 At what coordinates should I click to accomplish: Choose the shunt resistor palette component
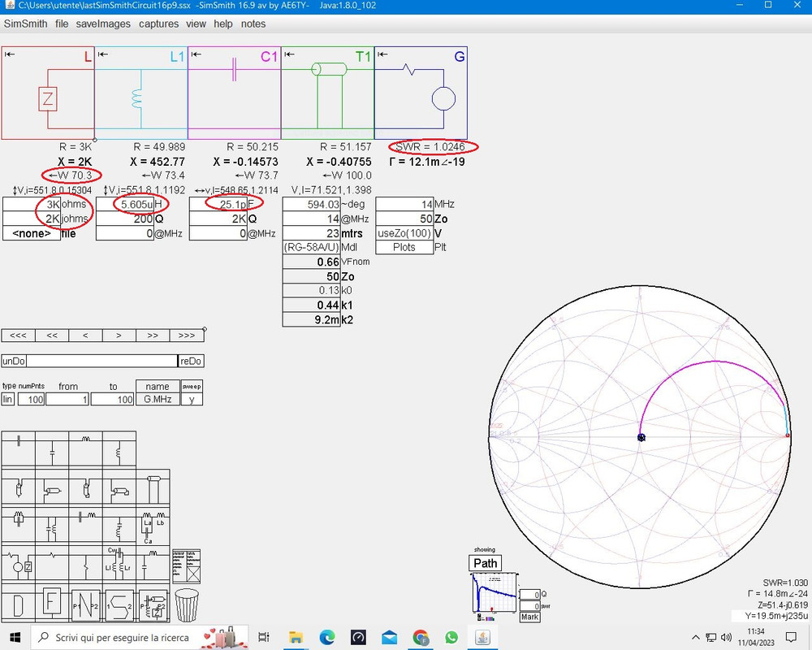(x=85, y=564)
